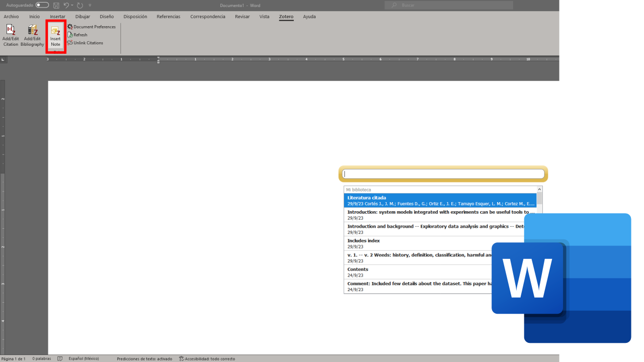644x362 pixels.
Task: Open the Customize Quick Access Toolbar dropdown
Action: tap(90, 5)
